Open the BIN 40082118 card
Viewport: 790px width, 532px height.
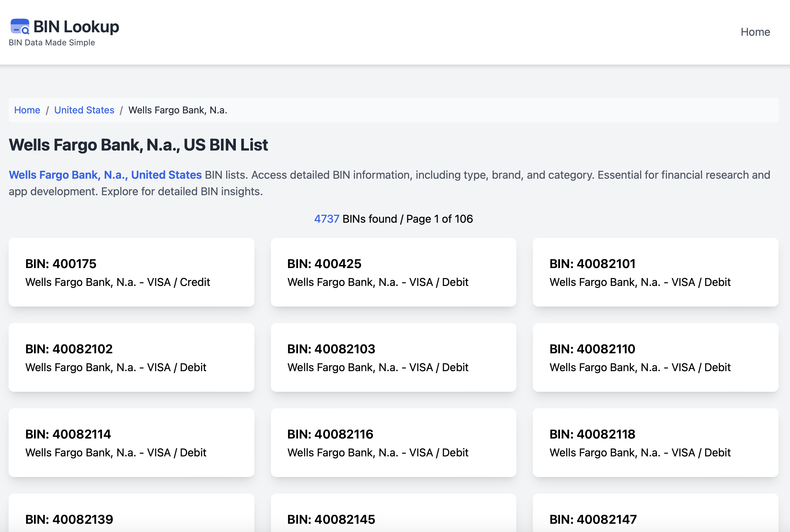(x=656, y=443)
